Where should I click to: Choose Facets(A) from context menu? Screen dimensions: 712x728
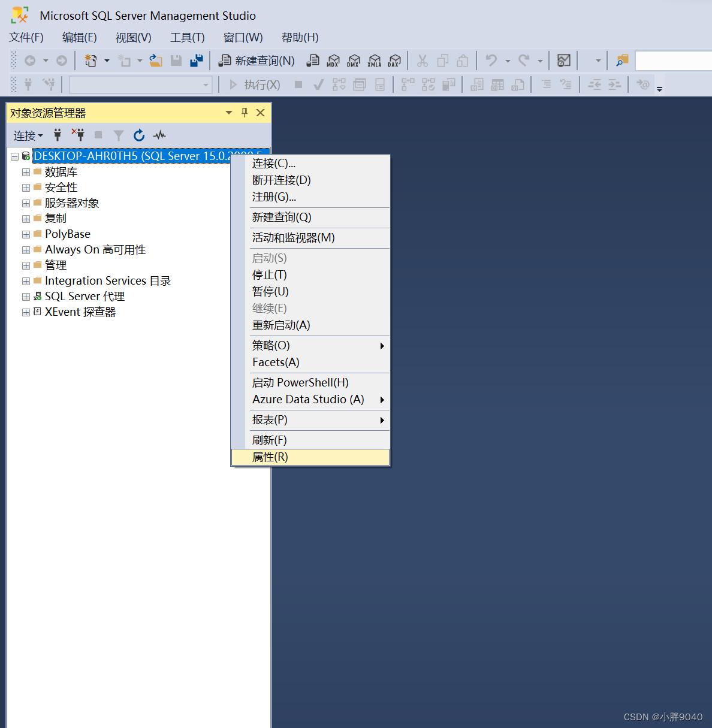(310, 363)
